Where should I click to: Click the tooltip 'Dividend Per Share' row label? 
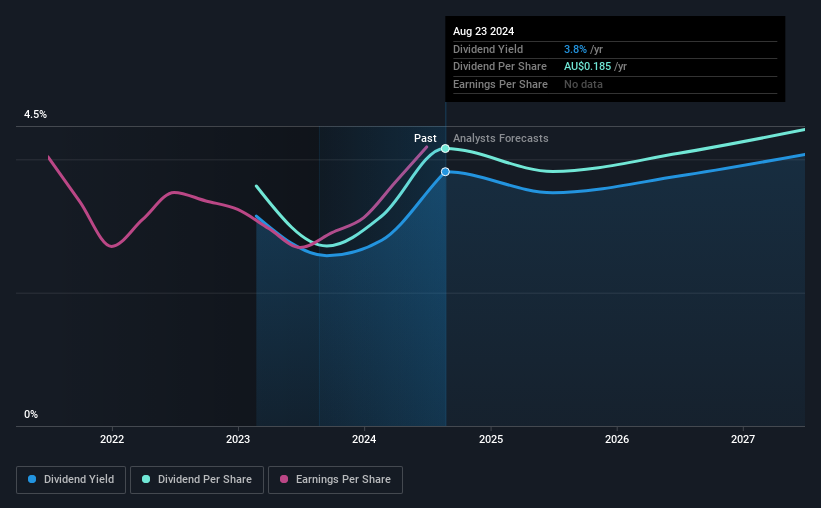click(x=500, y=67)
